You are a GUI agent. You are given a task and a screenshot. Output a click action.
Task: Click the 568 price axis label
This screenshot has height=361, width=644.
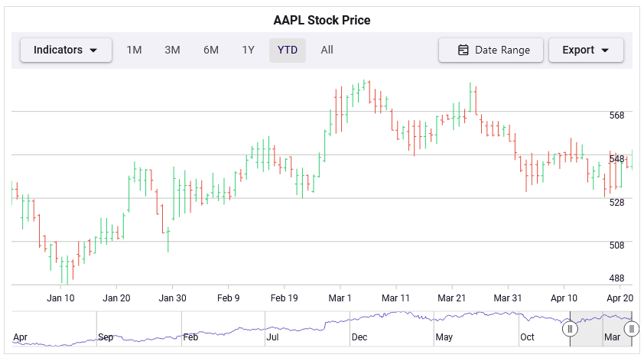point(616,115)
